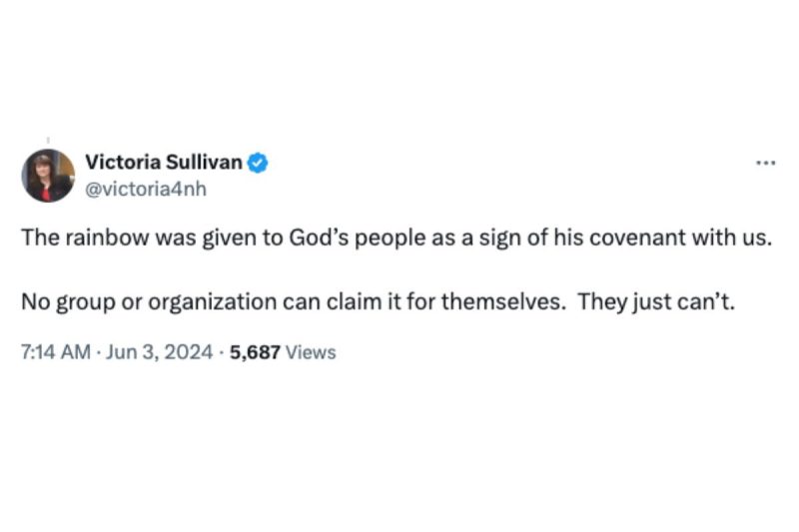Click the name "Victoria" in the tweet header
The width and height of the screenshot is (799, 532).
coord(119,163)
